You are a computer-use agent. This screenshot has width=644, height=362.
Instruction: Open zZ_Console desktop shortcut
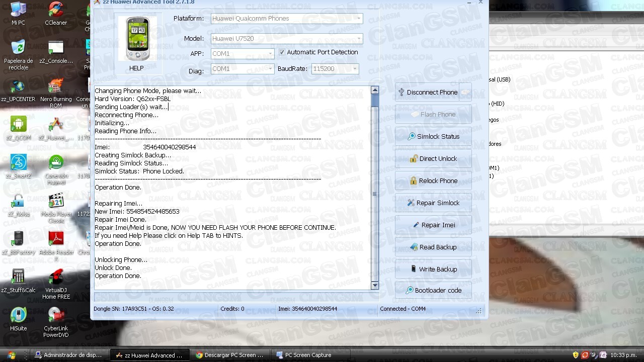[x=56, y=52]
